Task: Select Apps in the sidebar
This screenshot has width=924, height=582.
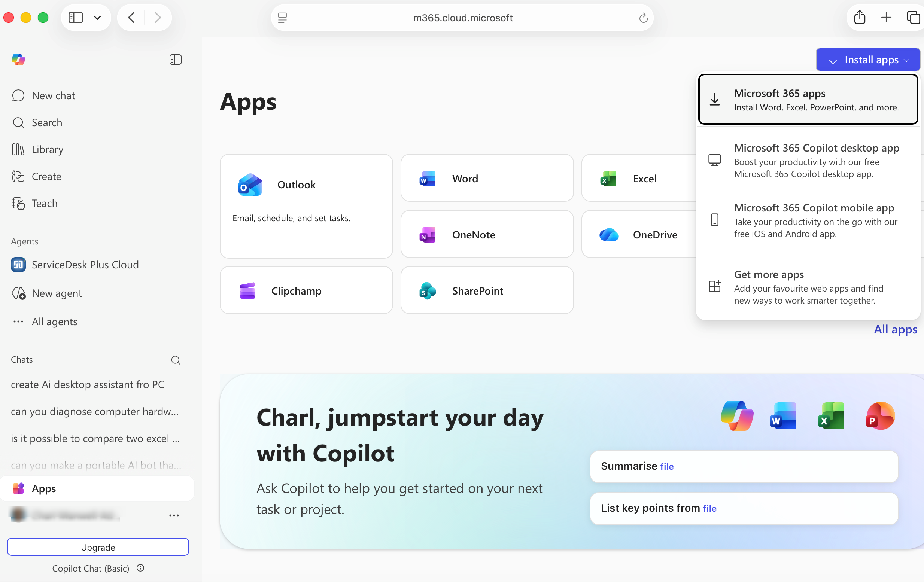Action: pos(97,488)
